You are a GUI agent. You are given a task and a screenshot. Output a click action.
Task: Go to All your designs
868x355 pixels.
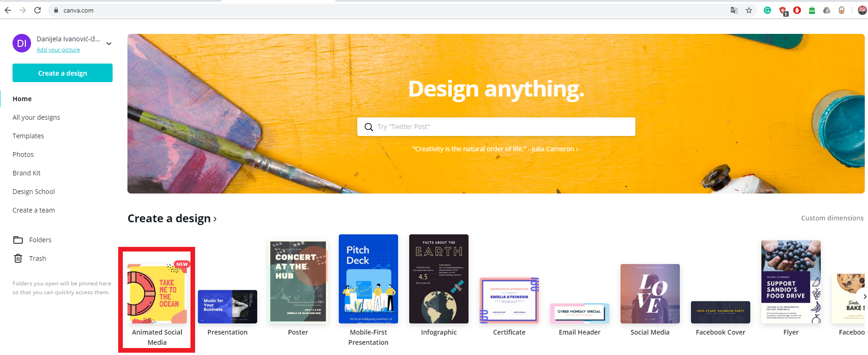click(36, 117)
